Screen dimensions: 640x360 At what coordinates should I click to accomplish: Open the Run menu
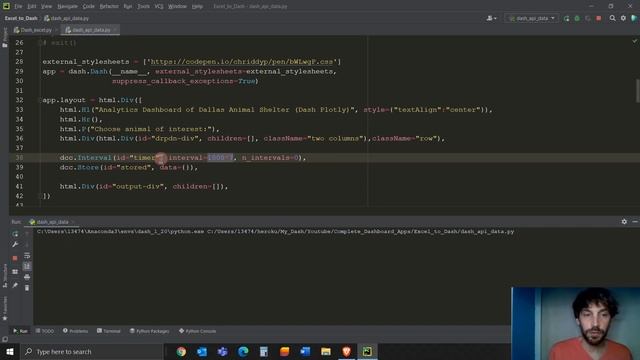128,7
